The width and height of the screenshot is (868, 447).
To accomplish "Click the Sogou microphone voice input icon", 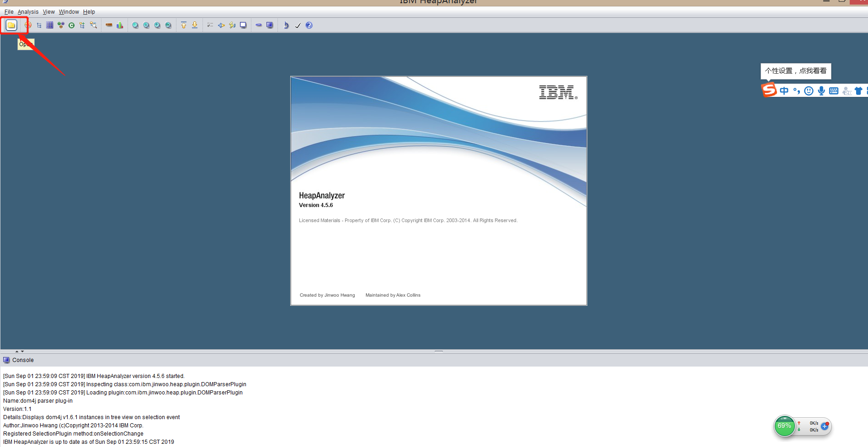I will pos(821,91).
